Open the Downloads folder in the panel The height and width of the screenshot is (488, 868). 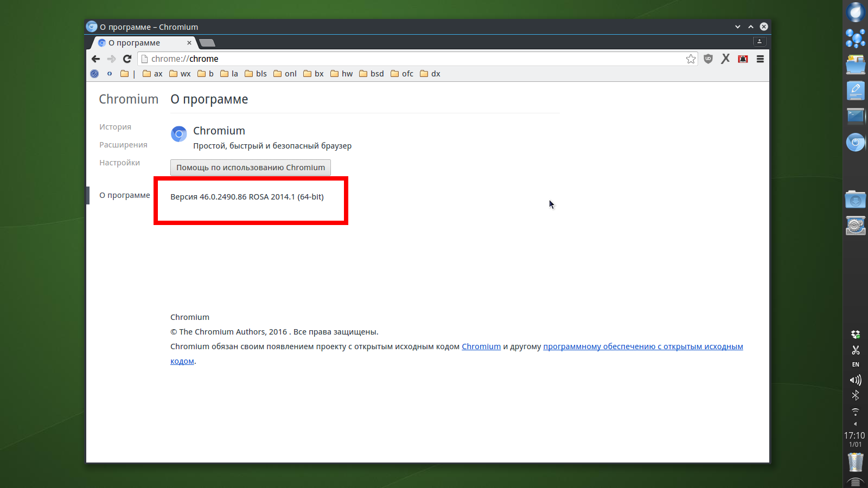856,200
